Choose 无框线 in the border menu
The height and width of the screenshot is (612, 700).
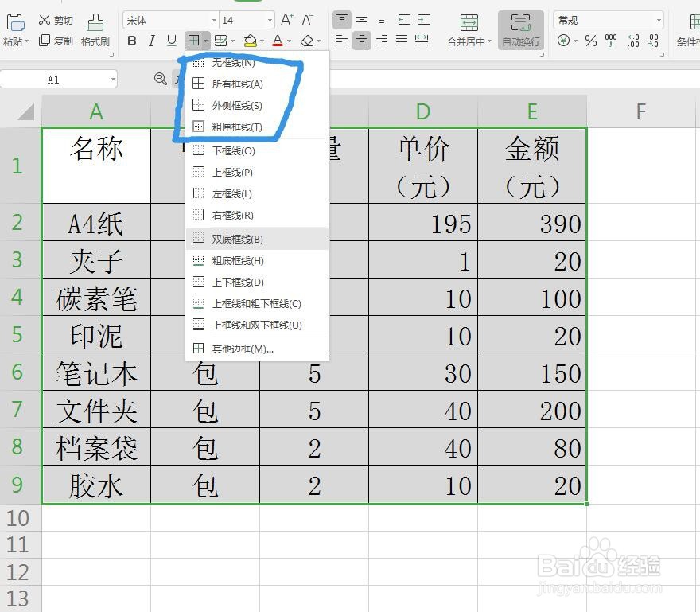point(231,61)
